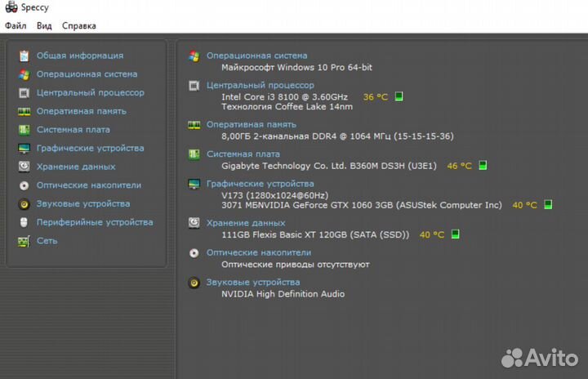The height and width of the screenshot is (379, 588).
Task: Open the Операционная система heading link
Action: 256,56
